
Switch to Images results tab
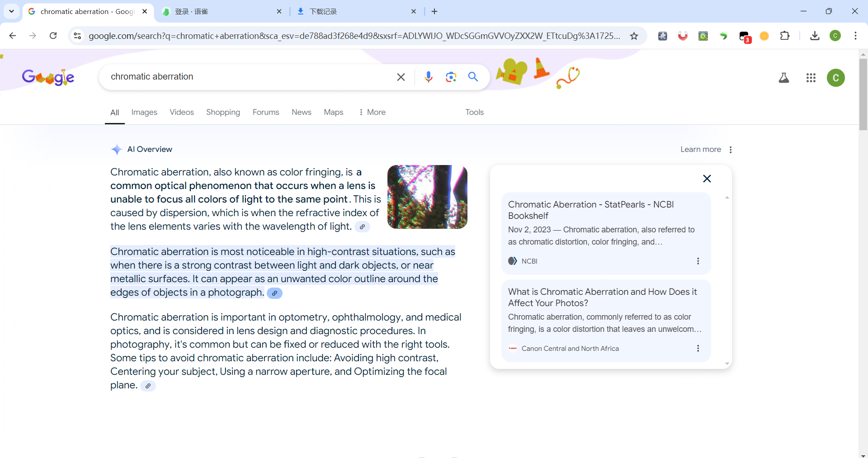click(144, 112)
